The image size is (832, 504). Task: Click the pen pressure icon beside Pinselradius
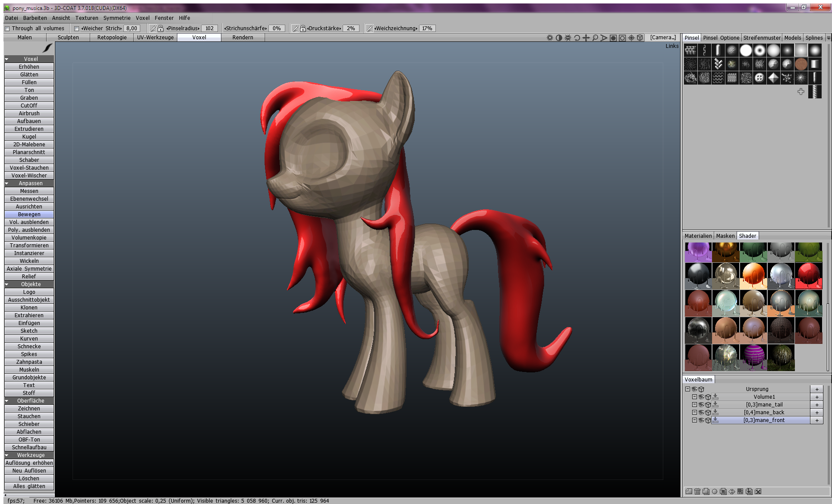[153, 28]
